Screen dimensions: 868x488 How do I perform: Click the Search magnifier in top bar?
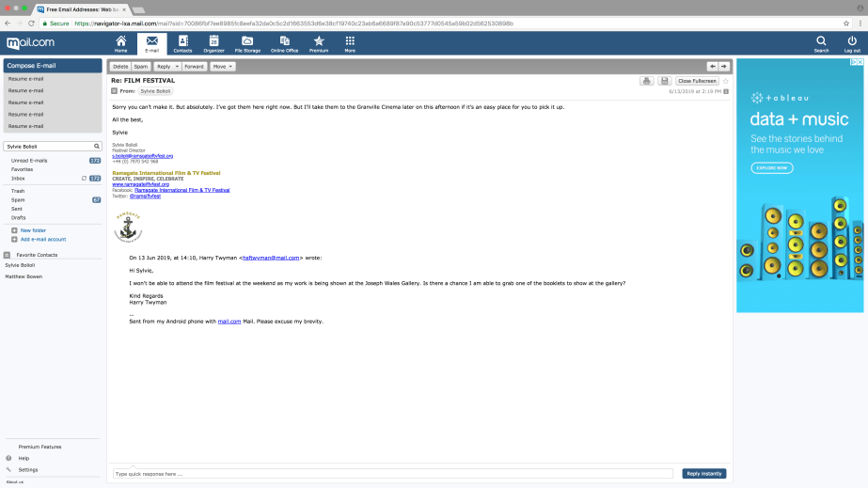click(822, 43)
